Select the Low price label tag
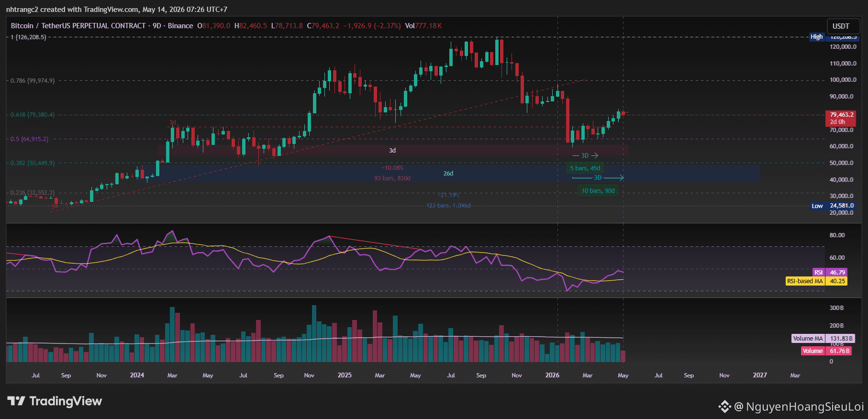 [817, 206]
